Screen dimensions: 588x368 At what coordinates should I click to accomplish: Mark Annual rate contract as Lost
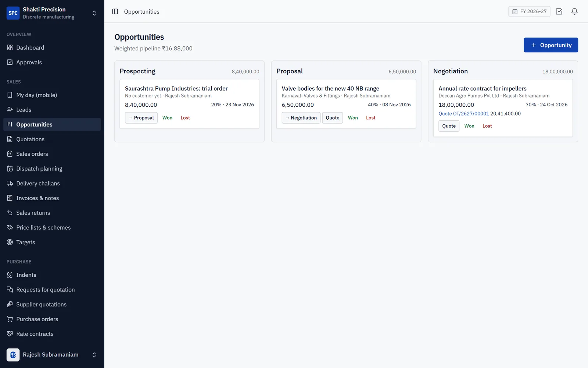coord(487,126)
